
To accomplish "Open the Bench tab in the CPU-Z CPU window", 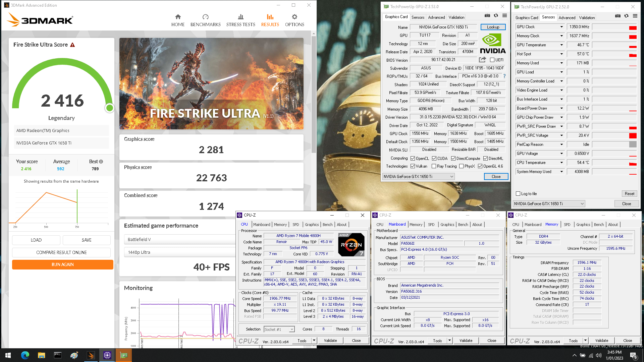I will click(327, 225).
